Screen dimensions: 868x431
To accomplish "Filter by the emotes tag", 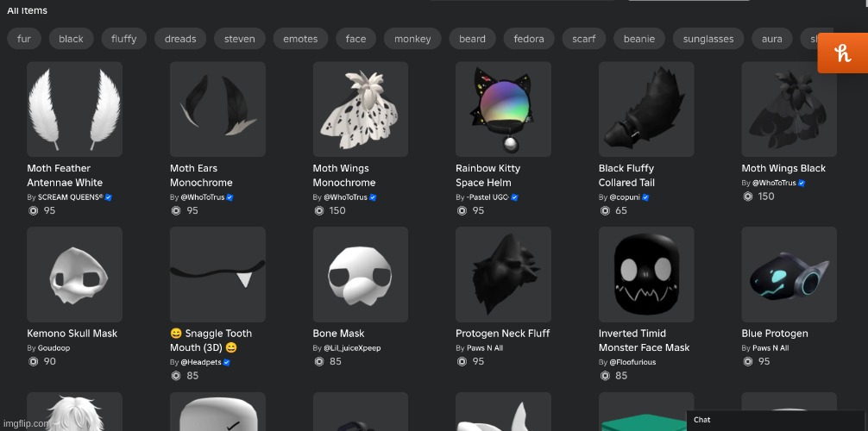I will (x=300, y=39).
